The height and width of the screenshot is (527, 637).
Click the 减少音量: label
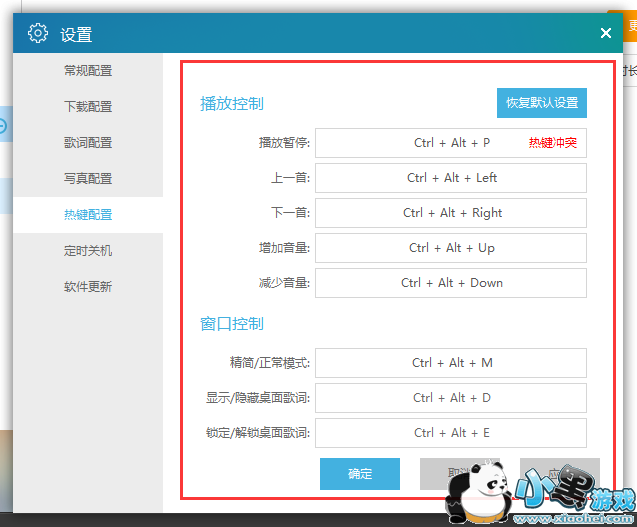pyautogui.click(x=284, y=282)
